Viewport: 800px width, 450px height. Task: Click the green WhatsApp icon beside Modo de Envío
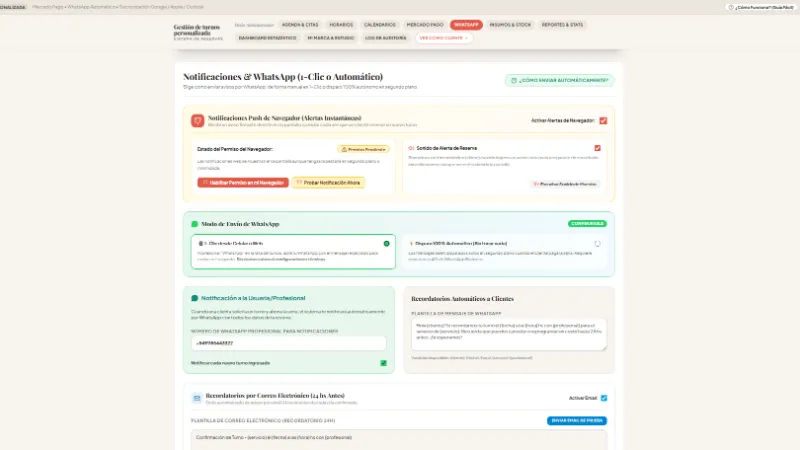(194, 224)
